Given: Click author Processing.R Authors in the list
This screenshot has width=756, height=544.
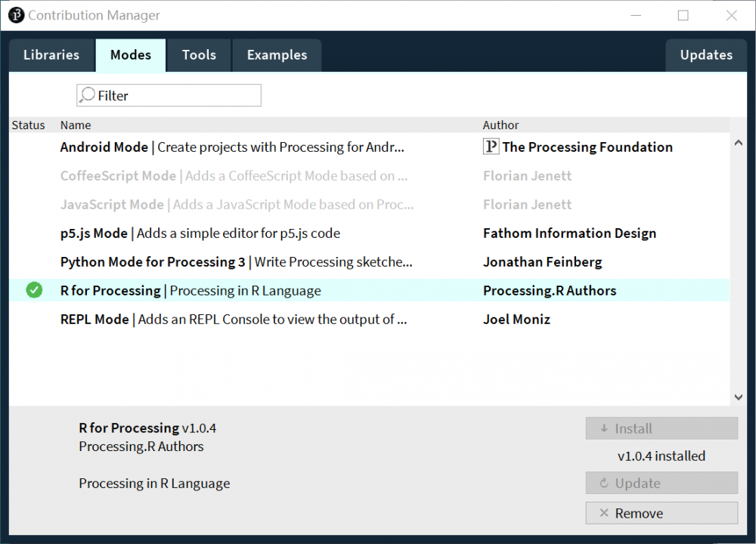Looking at the screenshot, I should click(x=550, y=291).
